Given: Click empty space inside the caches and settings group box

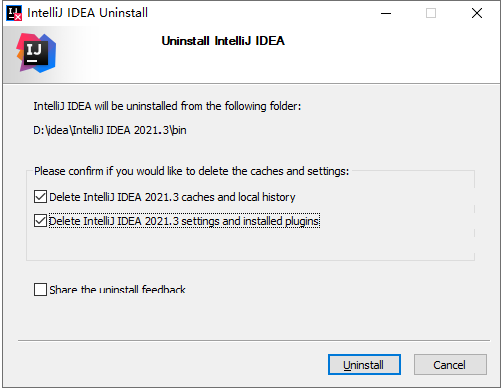Looking at the screenshot, I should click(x=250, y=245).
